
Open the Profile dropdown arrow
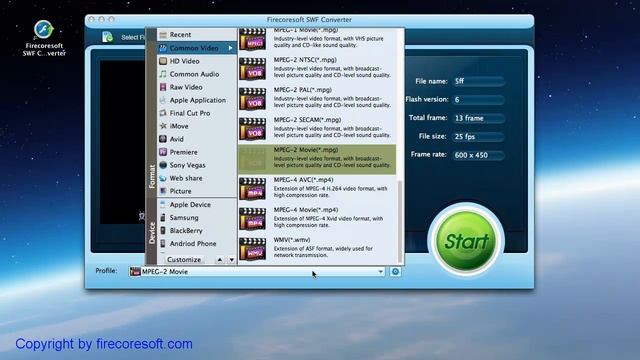pyautogui.click(x=380, y=271)
